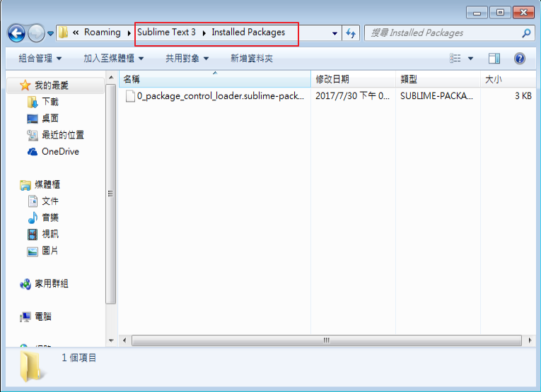This screenshot has width=541, height=392.
Task: Click the file icon of 0_package_control_loader
Action: pos(130,96)
